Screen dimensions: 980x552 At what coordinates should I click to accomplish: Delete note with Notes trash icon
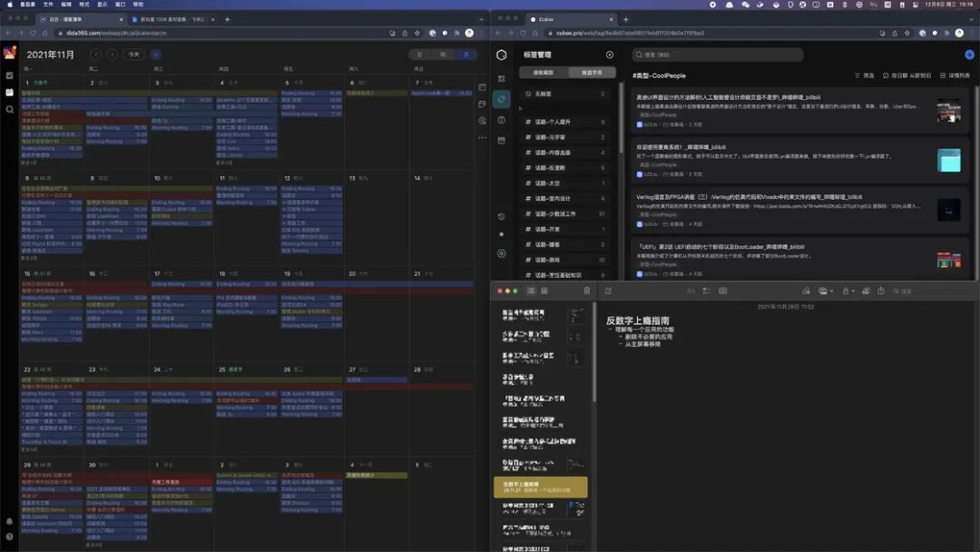tap(586, 291)
